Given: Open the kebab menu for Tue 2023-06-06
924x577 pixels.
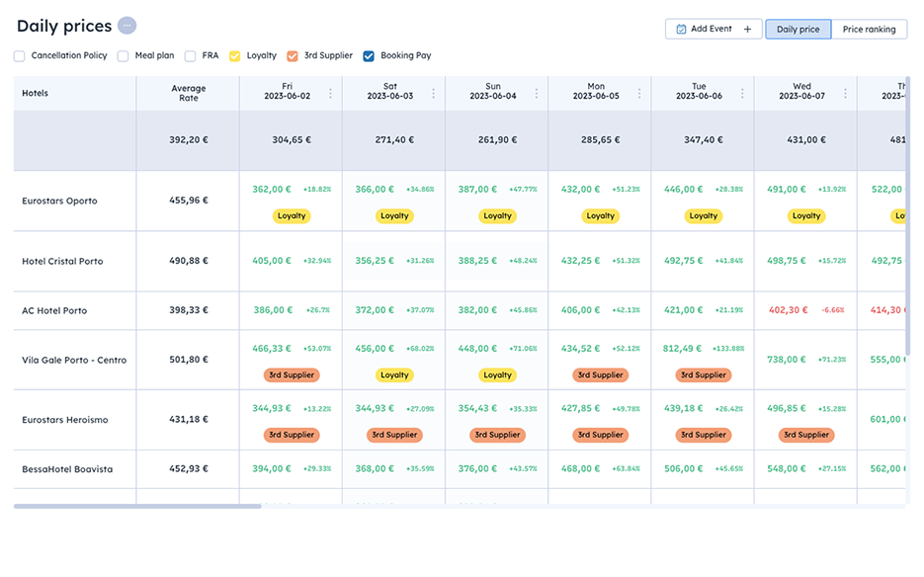Looking at the screenshot, I should click(742, 94).
